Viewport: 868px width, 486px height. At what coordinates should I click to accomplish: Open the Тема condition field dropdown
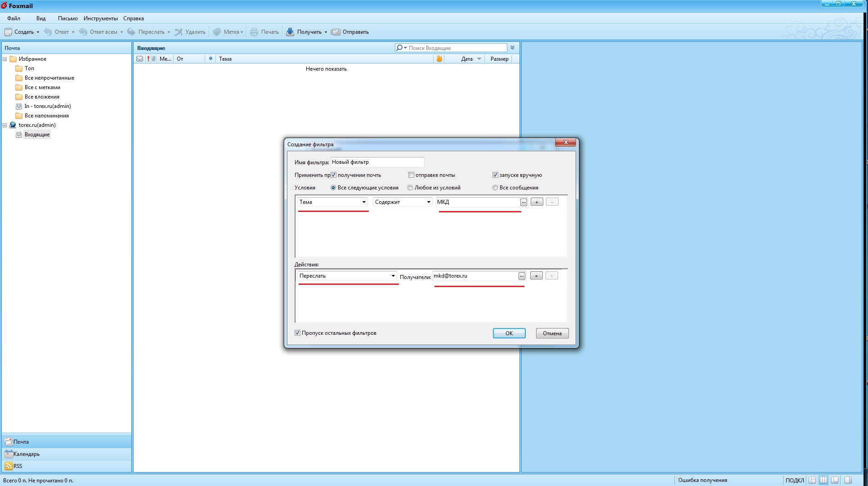(x=364, y=202)
